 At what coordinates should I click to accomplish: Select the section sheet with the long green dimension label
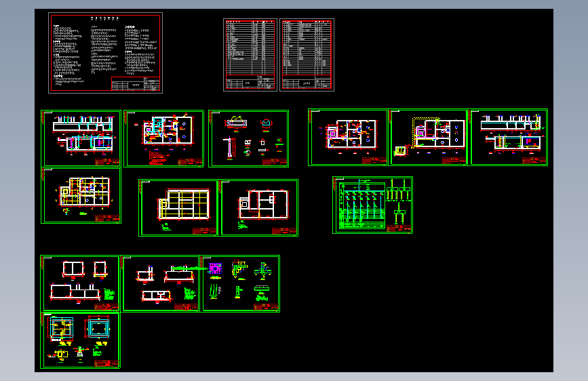pos(160,283)
